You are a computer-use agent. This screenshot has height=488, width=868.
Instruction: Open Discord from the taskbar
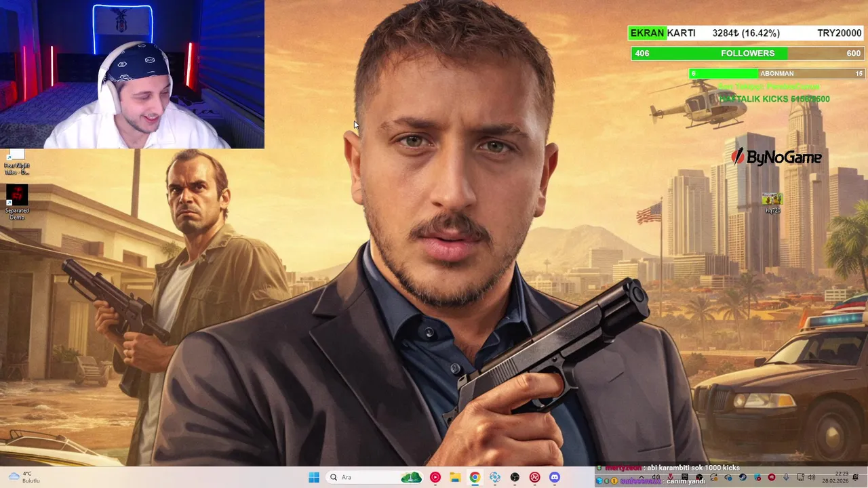tap(555, 477)
